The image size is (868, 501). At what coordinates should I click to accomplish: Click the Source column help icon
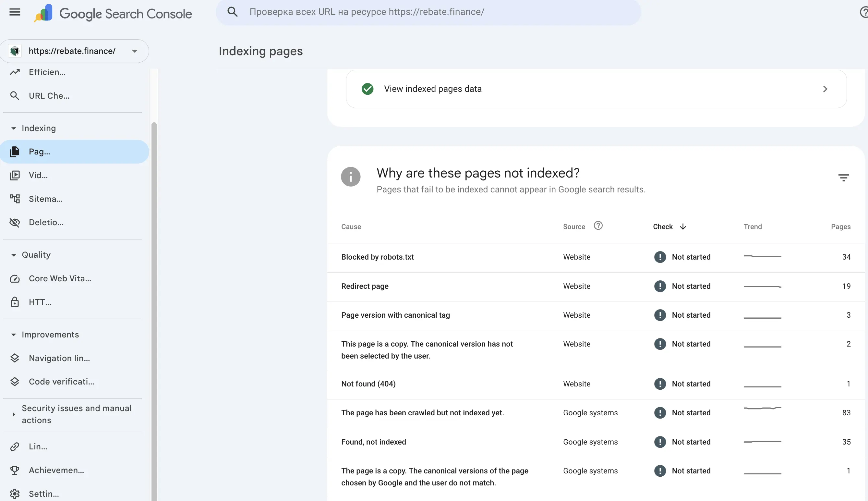[x=598, y=226]
